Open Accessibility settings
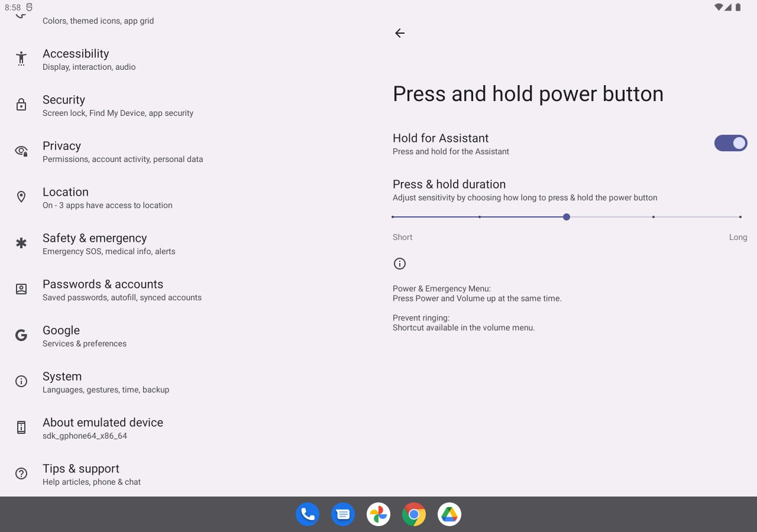757x532 pixels. point(189,59)
